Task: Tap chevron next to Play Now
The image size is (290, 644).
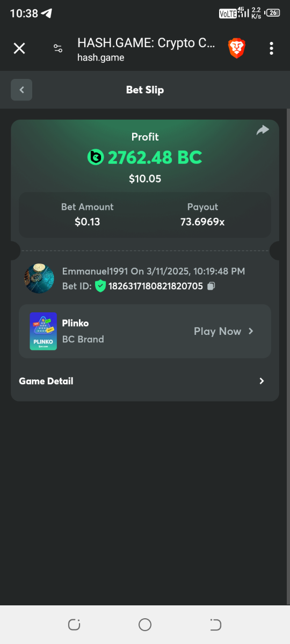Action: [251, 331]
